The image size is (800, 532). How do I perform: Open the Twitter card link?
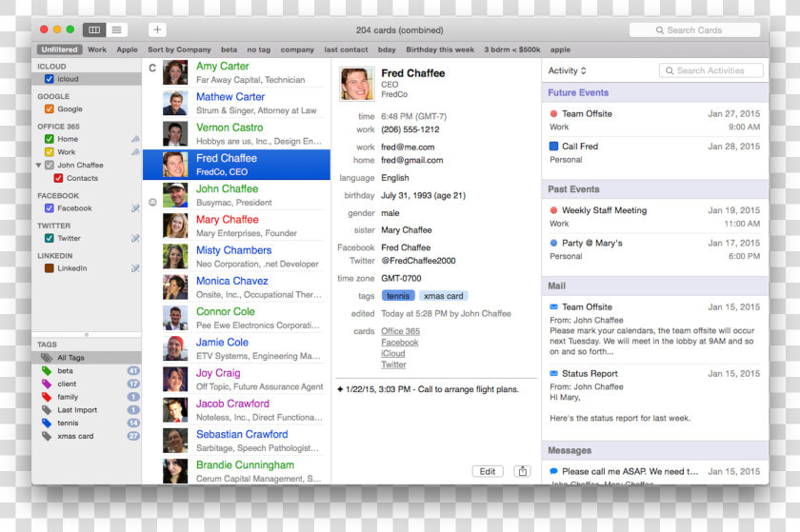(x=394, y=365)
